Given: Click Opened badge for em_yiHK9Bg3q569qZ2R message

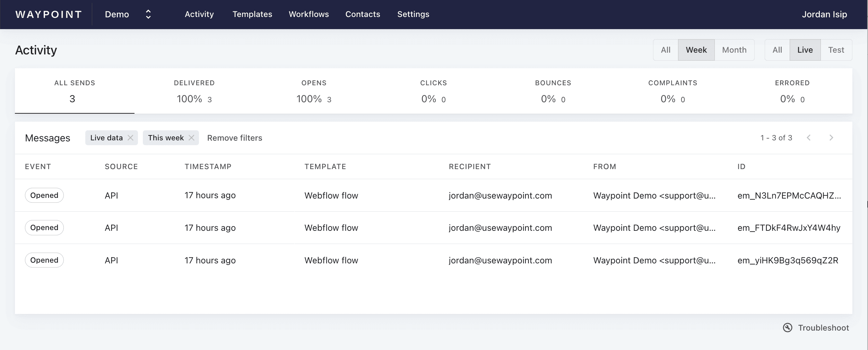Looking at the screenshot, I should pos(44,260).
